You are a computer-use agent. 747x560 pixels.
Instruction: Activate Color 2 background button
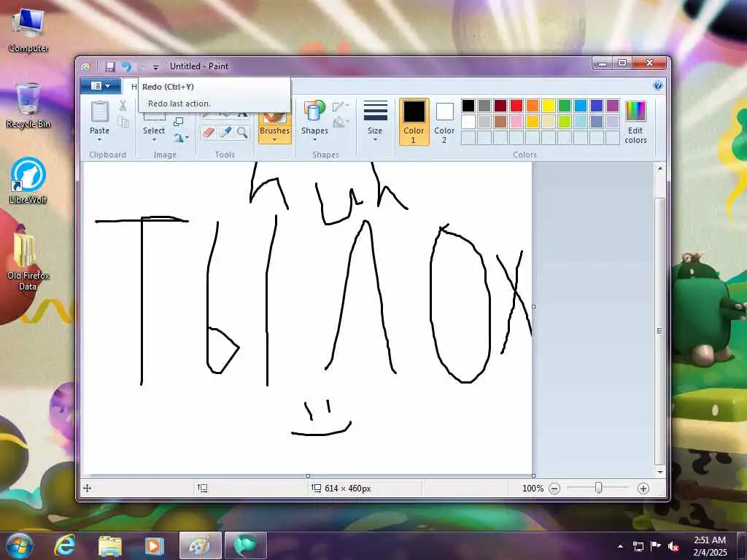(x=444, y=122)
